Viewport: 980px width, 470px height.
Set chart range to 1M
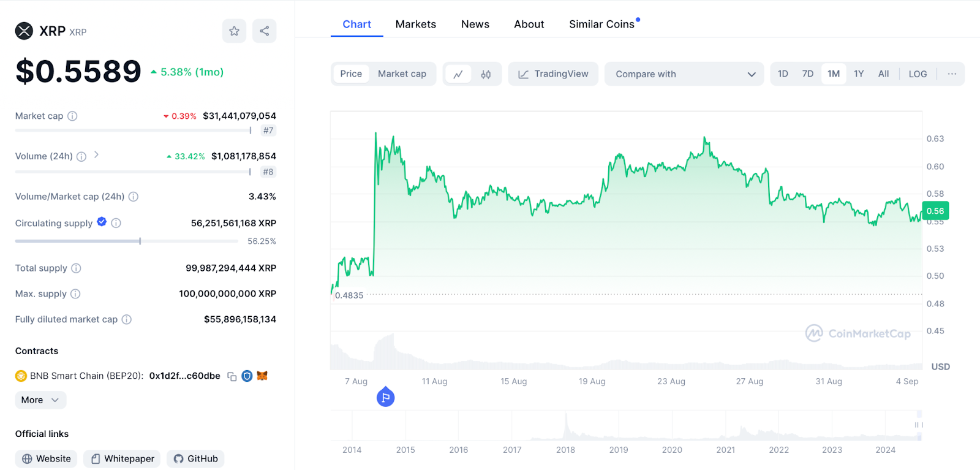834,74
